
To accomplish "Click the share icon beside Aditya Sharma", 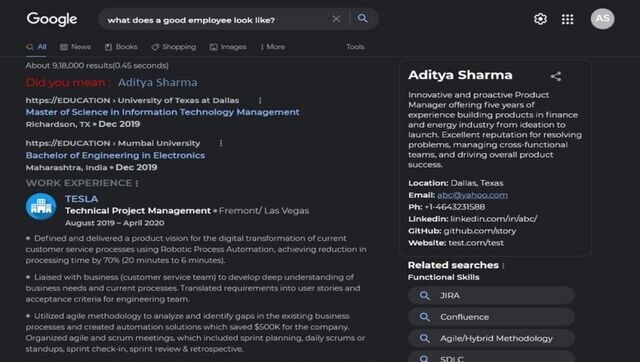I will coord(556,76).
